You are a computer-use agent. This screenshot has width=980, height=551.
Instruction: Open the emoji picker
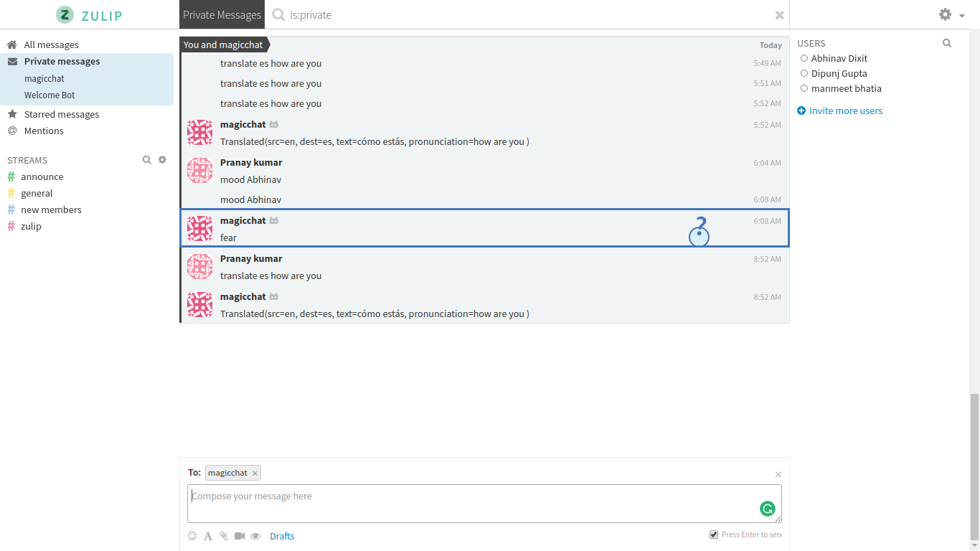point(192,536)
